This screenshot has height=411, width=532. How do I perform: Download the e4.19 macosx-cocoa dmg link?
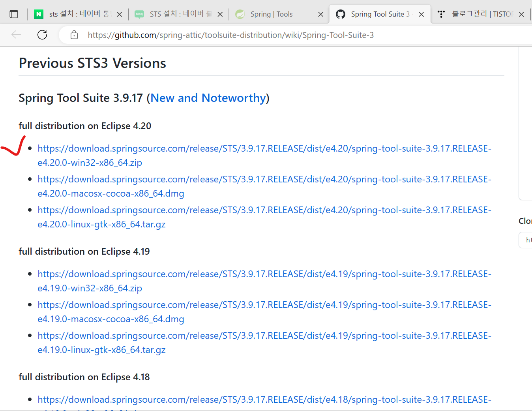(264, 312)
